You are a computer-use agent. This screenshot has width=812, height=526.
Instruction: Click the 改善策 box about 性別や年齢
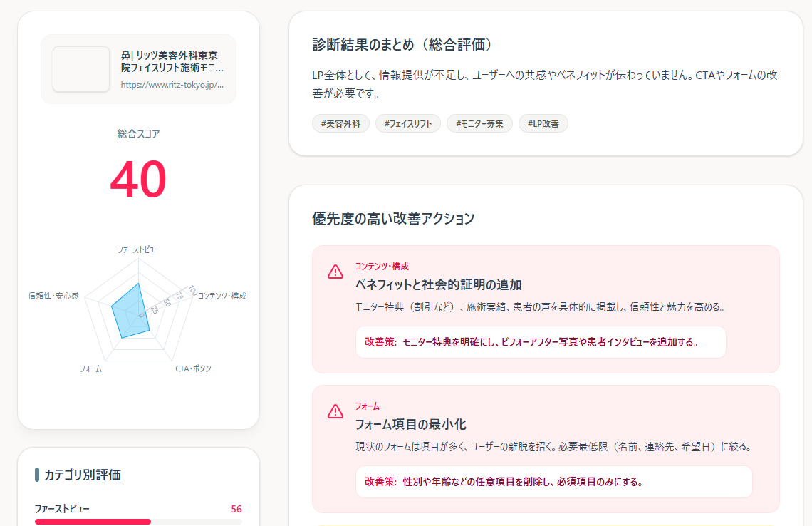pos(553,482)
